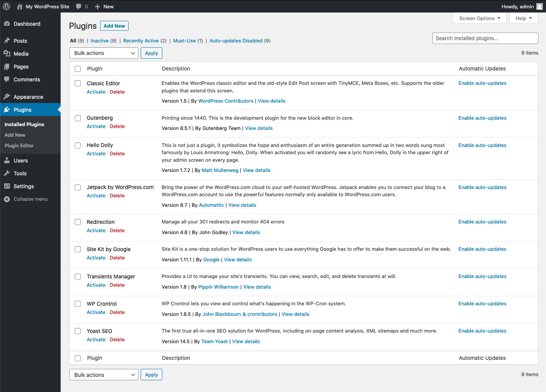This screenshot has height=392, width=546.
Task: Collapse the sidebar menu arrow icon
Action: click(x=7, y=199)
